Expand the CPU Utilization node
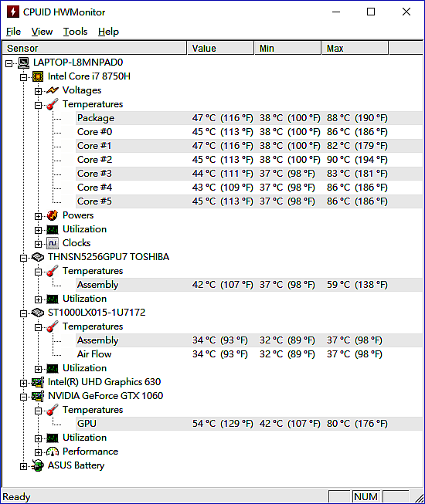The image size is (425, 504). click(x=38, y=231)
